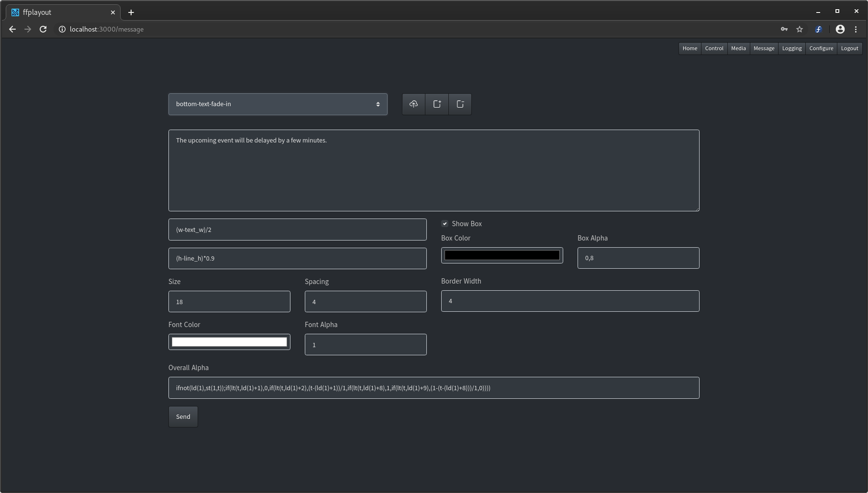This screenshot has height=493, width=868.
Task: Close the ffplayout browser tab
Action: (x=113, y=12)
